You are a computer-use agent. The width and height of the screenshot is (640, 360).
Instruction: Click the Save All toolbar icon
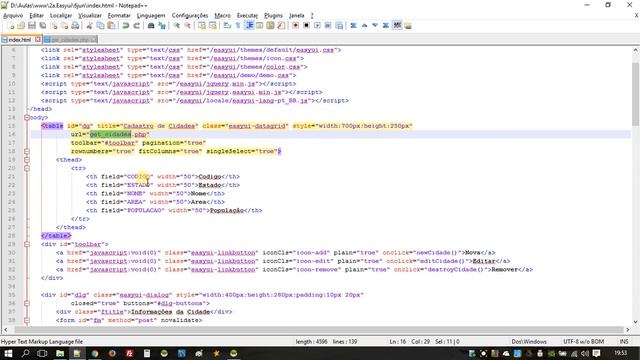pyautogui.click(x=42, y=26)
